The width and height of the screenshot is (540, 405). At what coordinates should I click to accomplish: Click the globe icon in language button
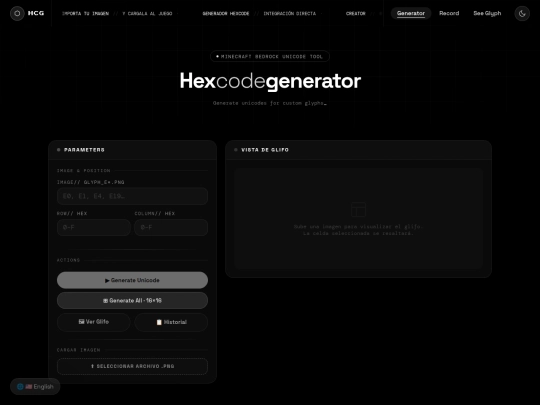(20, 386)
